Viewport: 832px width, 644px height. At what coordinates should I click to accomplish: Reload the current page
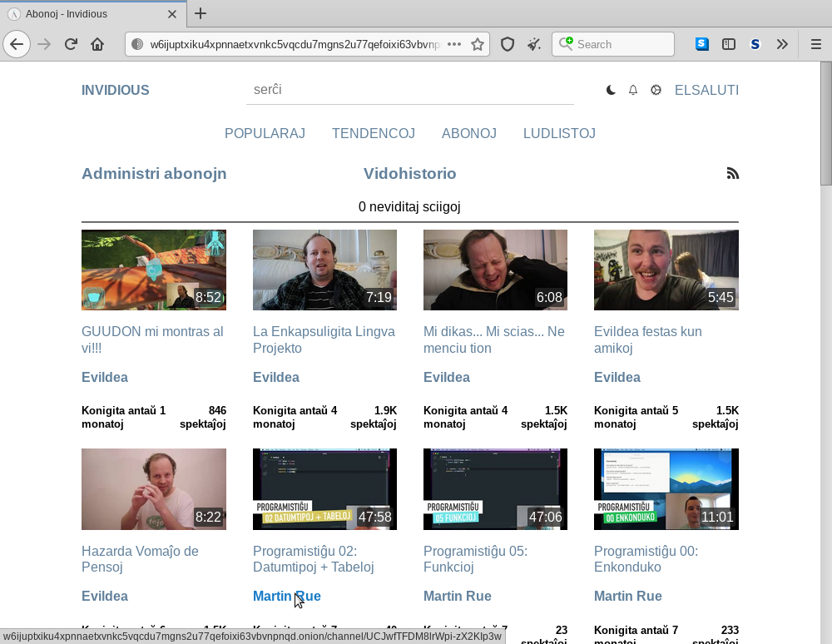[72, 44]
